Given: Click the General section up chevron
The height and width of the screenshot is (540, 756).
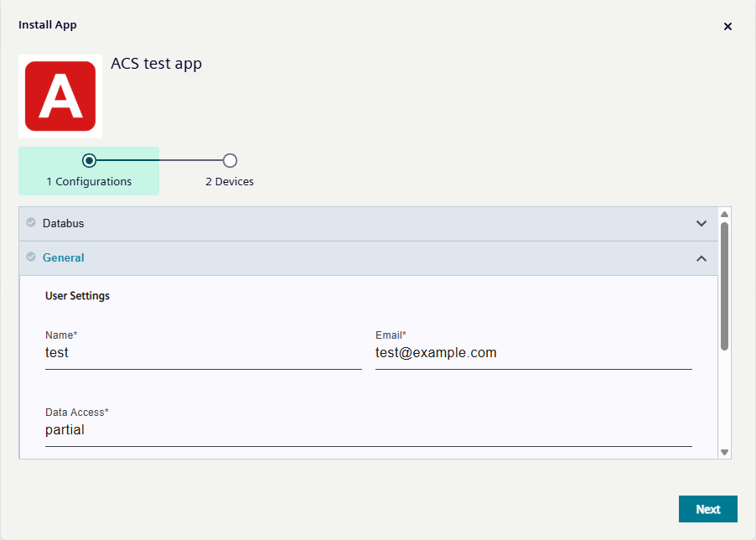Looking at the screenshot, I should tap(702, 258).
